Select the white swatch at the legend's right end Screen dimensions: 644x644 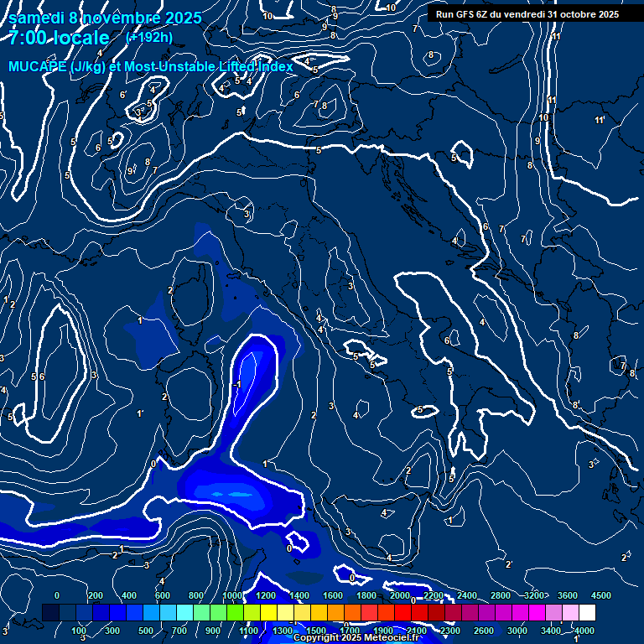587,612
